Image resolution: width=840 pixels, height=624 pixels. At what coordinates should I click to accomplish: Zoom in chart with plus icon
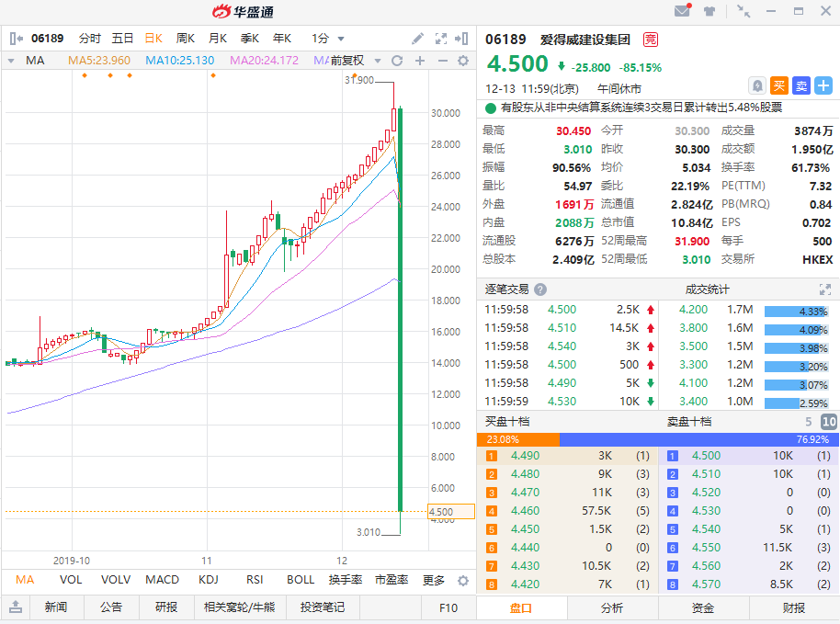point(419,61)
